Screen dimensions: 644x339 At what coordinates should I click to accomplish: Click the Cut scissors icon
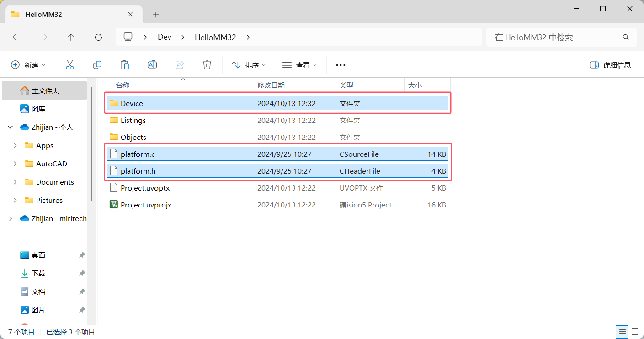70,65
